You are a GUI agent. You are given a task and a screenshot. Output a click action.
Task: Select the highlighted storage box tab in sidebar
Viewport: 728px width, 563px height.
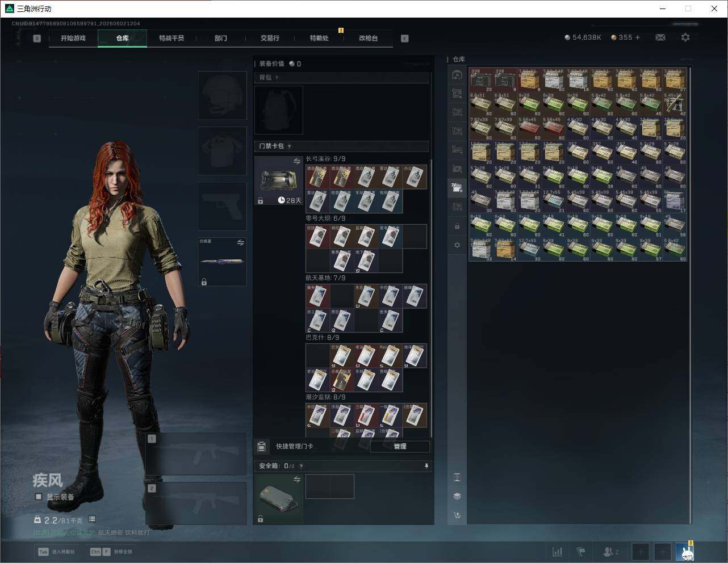click(x=457, y=187)
